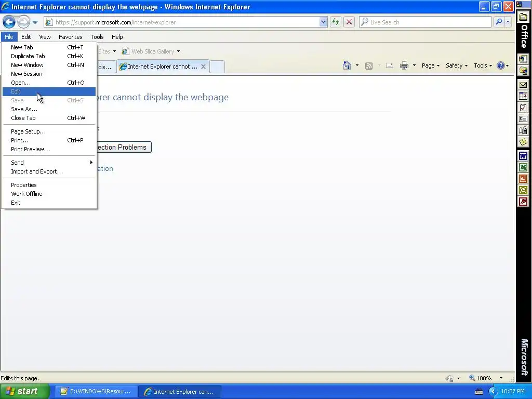The width and height of the screenshot is (532, 399).
Task: Open the Edit menu in menu bar
Action: (x=26, y=37)
